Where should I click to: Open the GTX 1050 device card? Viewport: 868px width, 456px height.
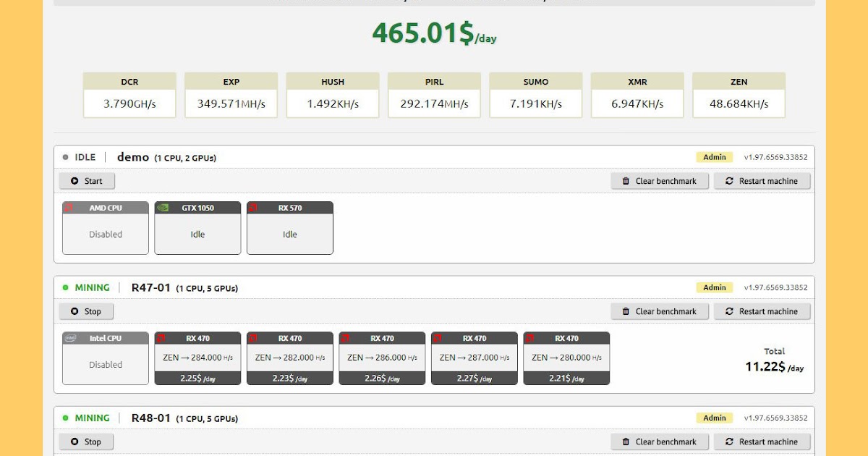tap(197, 228)
